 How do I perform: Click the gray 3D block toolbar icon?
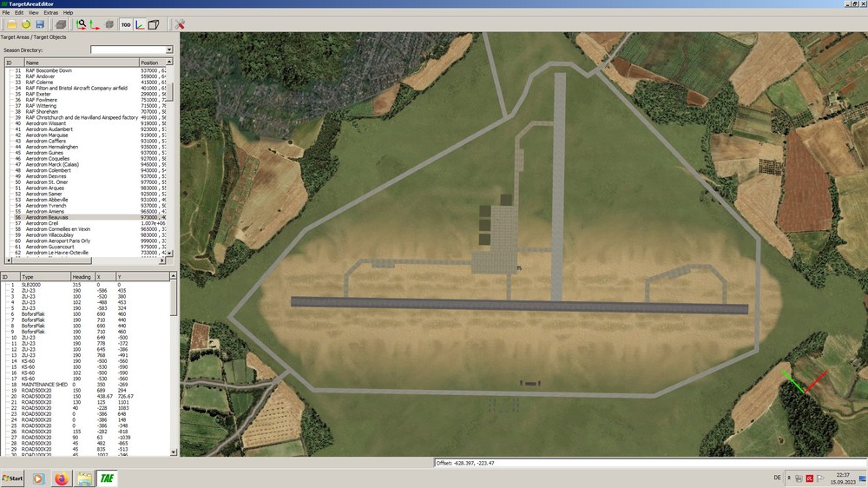pos(61,24)
